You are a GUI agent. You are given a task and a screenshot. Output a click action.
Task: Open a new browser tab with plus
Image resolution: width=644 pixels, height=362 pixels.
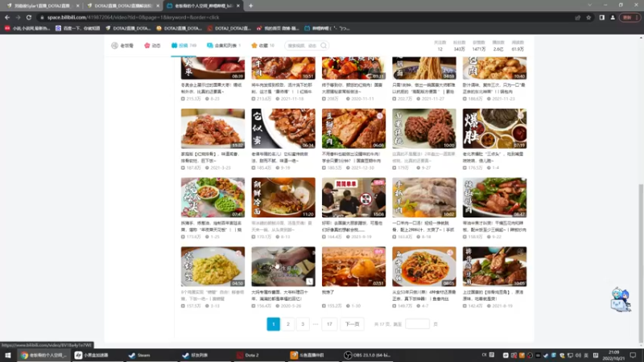(x=250, y=6)
